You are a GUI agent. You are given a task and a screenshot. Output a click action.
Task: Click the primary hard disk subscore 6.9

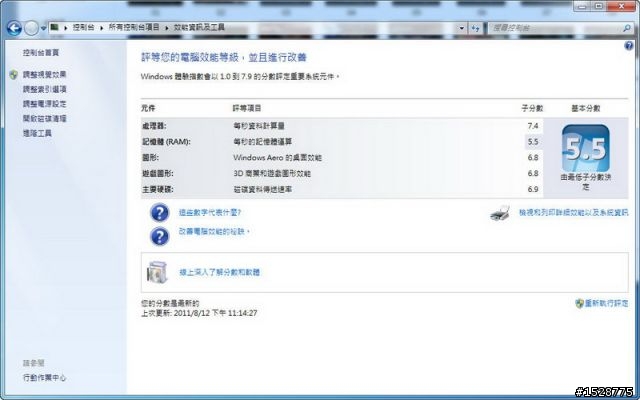[x=533, y=189]
